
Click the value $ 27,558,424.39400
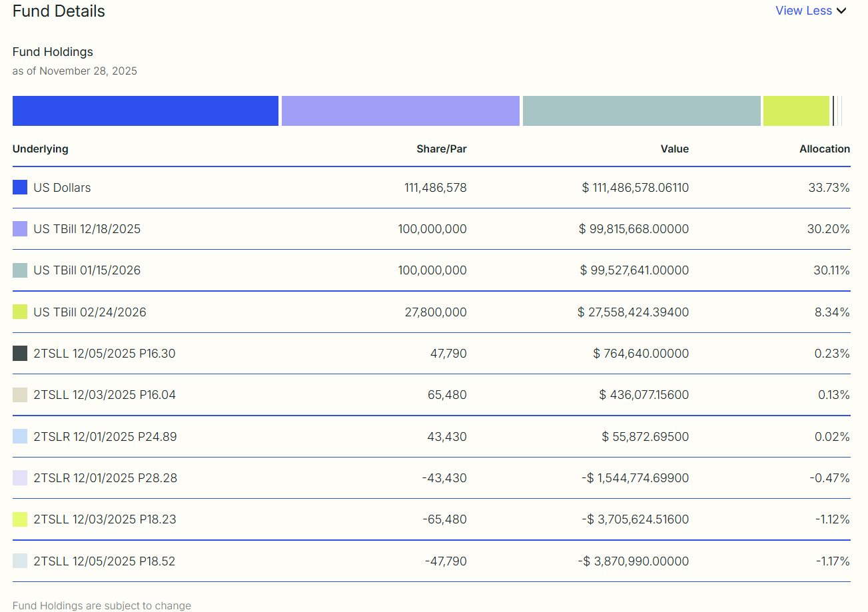pyautogui.click(x=634, y=312)
